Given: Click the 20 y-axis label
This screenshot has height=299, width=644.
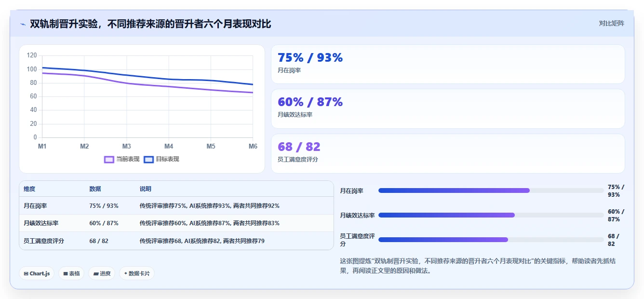Looking at the screenshot, I should (x=33, y=124).
